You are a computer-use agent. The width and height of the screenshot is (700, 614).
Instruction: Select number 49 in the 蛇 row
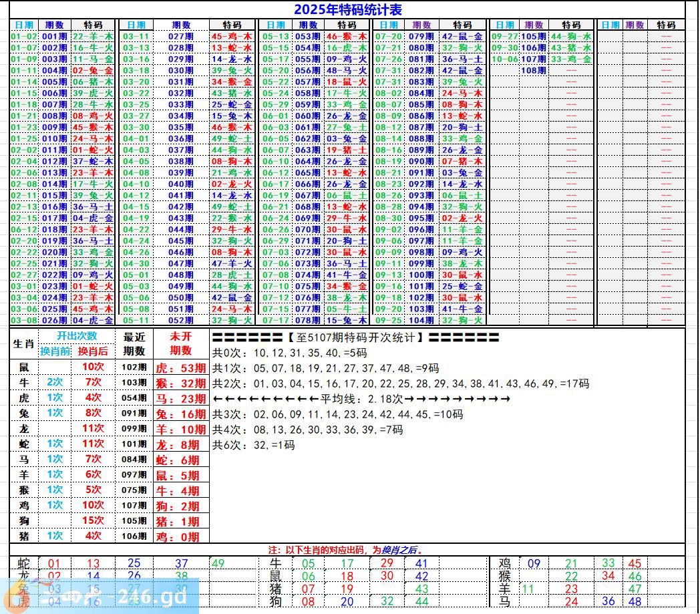pos(218,563)
